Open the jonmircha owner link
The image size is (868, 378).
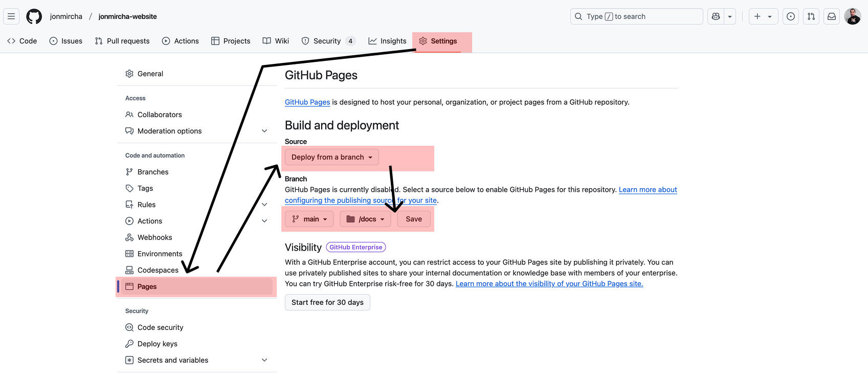[66, 16]
